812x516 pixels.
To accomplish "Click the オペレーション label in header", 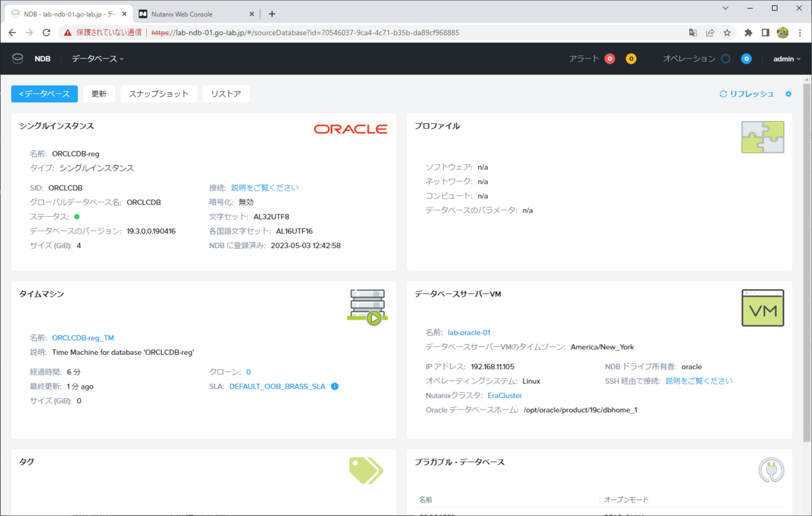I will [689, 59].
